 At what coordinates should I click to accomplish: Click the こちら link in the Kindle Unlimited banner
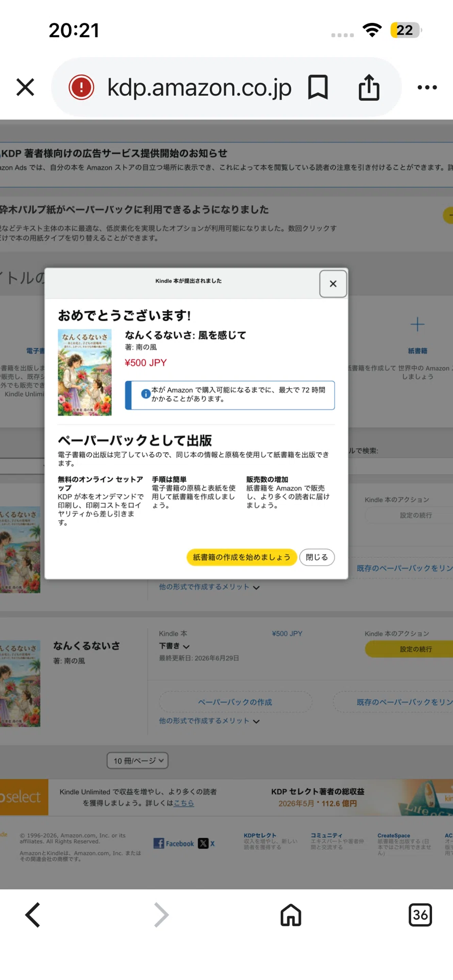pos(183,803)
